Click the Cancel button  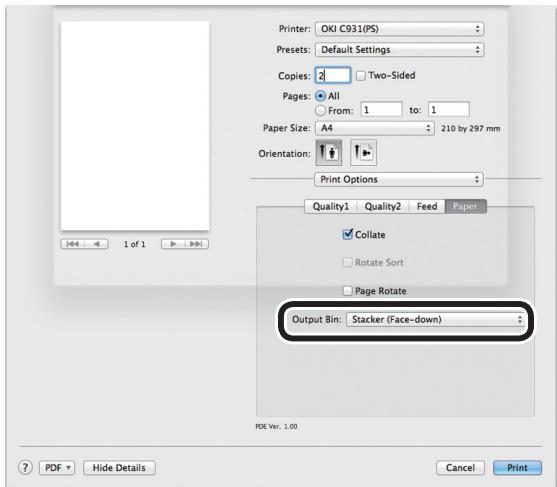[x=460, y=468]
